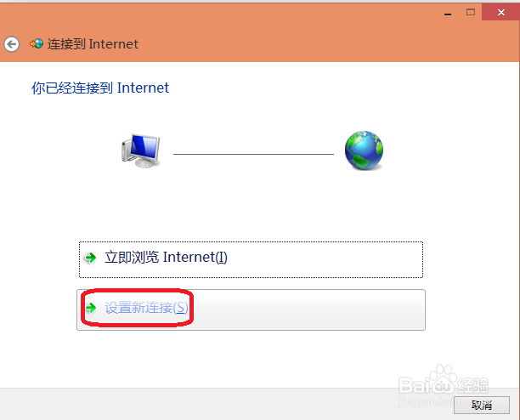Click the 取消 cancel button
Image resolution: width=520 pixels, height=420 pixels.
482,405
